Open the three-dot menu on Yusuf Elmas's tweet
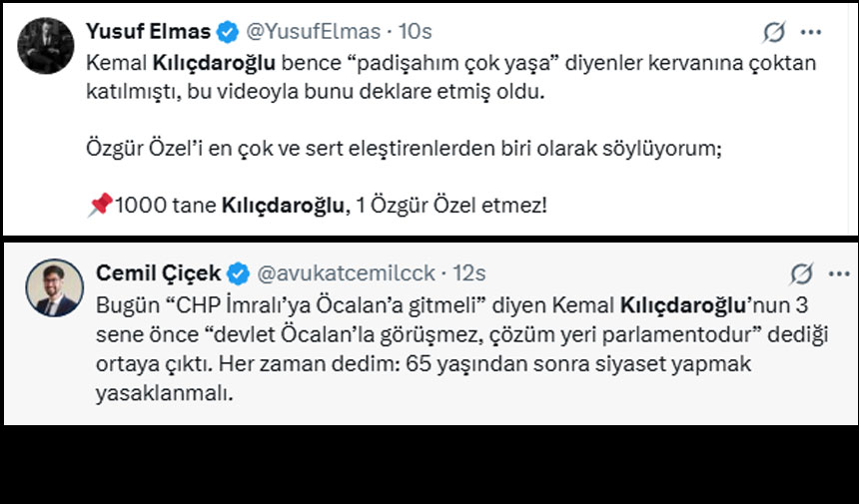The image size is (859, 504). pyautogui.click(x=811, y=32)
